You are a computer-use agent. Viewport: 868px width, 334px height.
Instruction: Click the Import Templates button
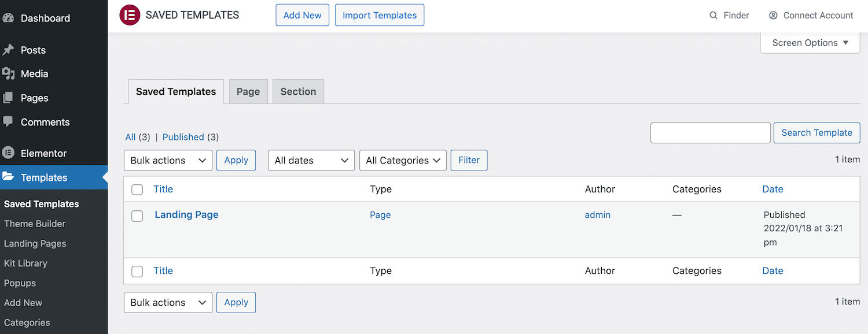pos(379,15)
